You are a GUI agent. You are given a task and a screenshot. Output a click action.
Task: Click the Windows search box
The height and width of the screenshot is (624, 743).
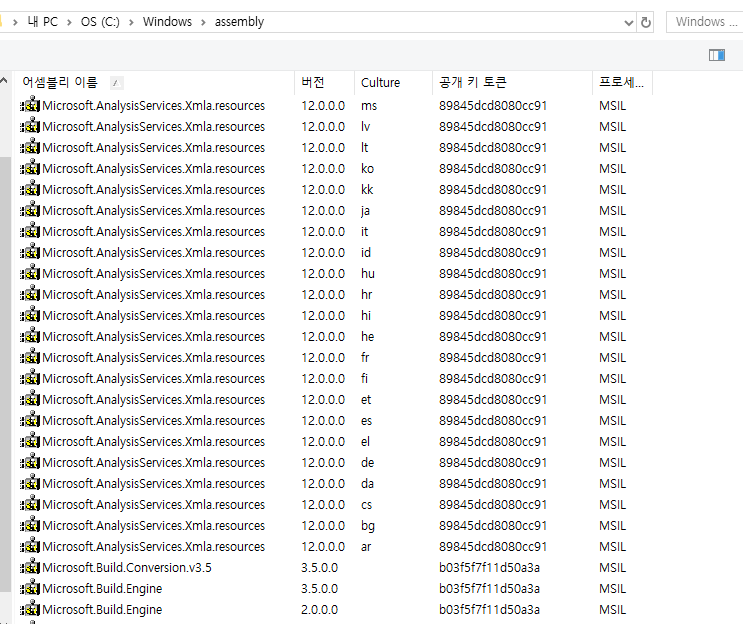tap(705, 22)
